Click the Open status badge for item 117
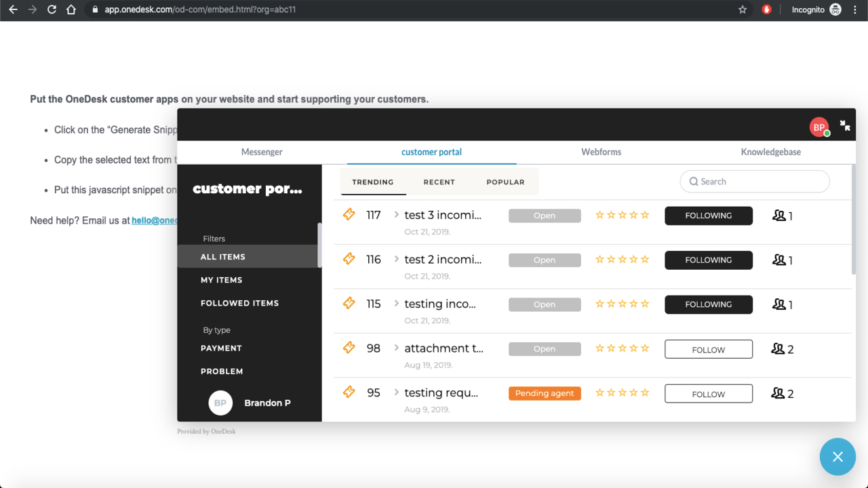Viewport: 868px width, 488px height. (x=545, y=216)
